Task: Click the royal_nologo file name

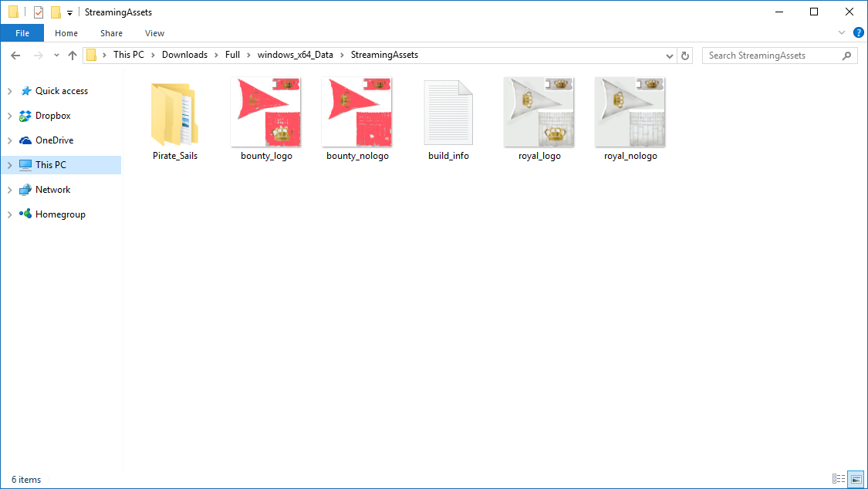Action: tap(630, 156)
